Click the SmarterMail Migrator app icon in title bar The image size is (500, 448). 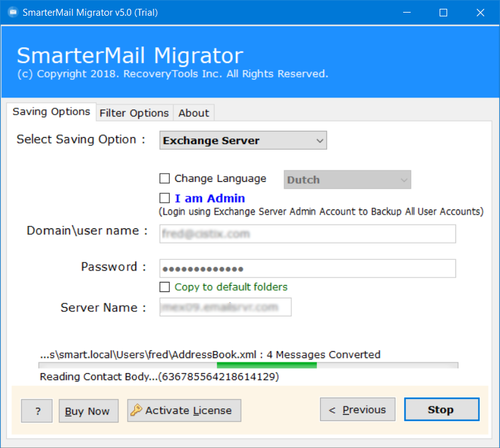click(13, 13)
